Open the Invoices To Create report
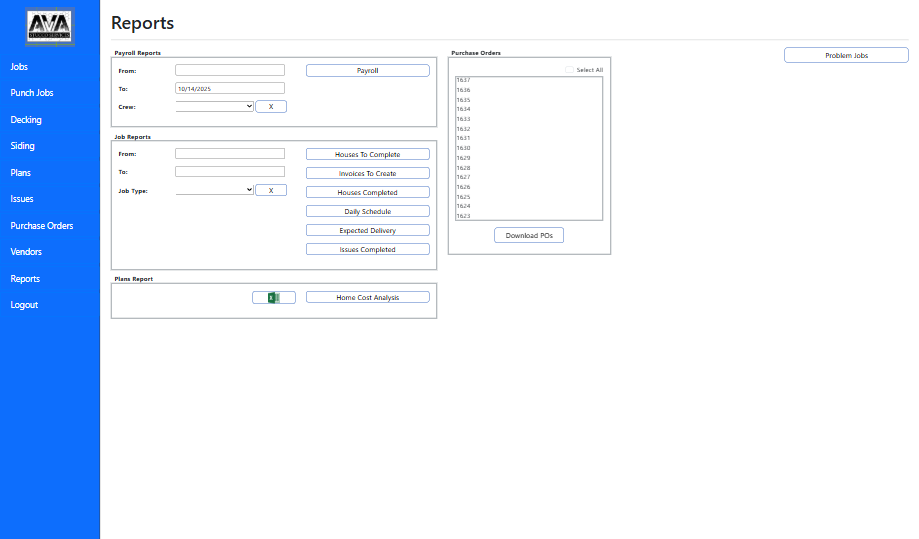 point(367,174)
